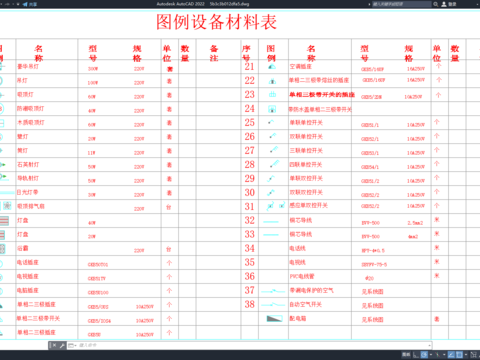Select the title text 图例设备材料表
480x360 pixels.
click(x=216, y=22)
